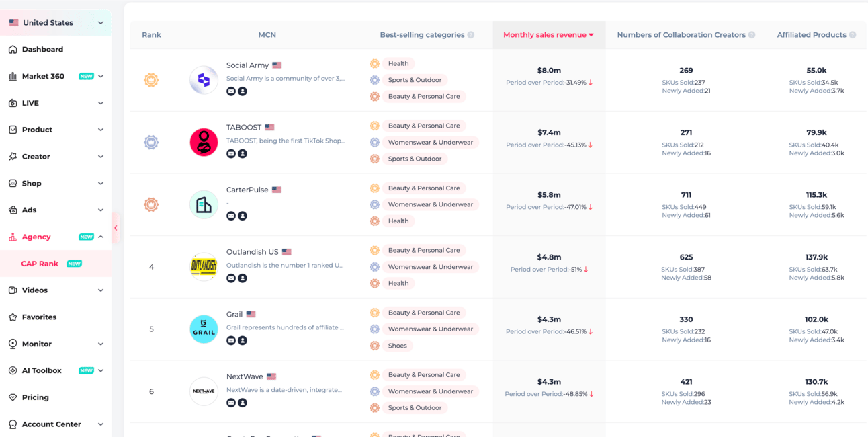This screenshot has width=868, height=437.
Task: Click the NextWave agency name
Action: [x=245, y=376]
